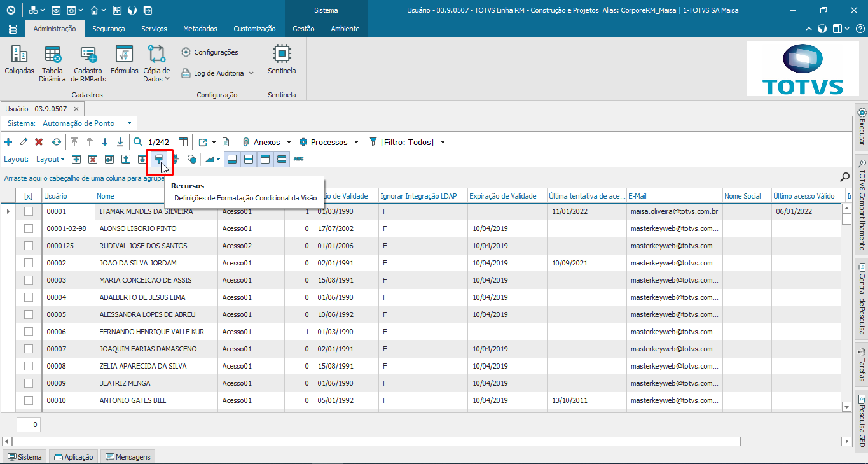Screen dimensions: 868x464
Task: Click the Configurações button
Action: 210,52
